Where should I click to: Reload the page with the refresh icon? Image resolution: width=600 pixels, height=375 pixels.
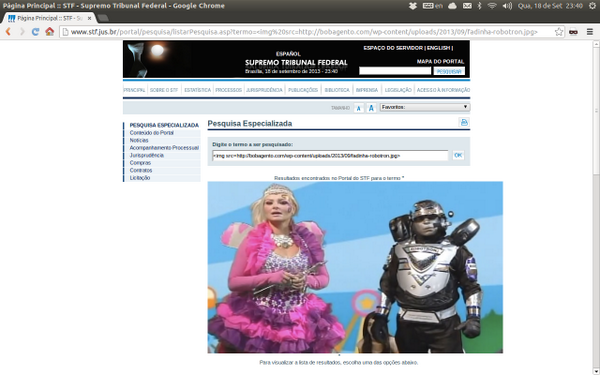(36, 32)
